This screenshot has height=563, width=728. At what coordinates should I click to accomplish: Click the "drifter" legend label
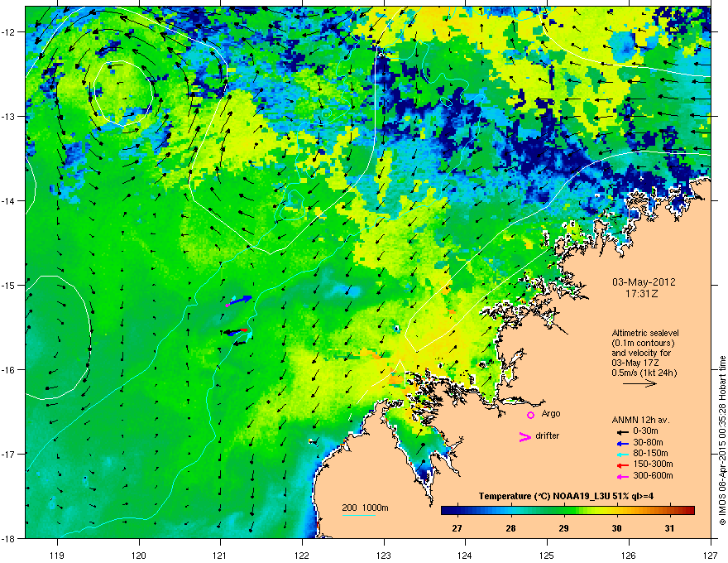pos(548,435)
